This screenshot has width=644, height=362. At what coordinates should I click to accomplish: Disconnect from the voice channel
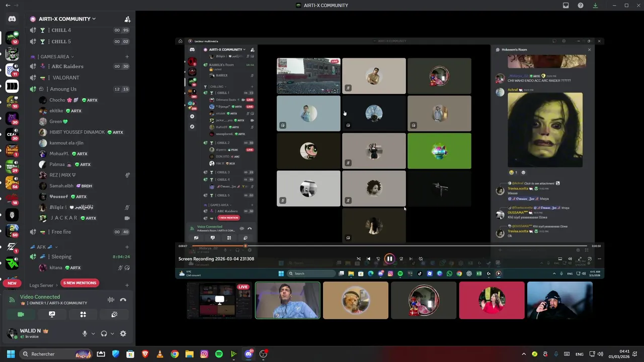[x=123, y=300]
